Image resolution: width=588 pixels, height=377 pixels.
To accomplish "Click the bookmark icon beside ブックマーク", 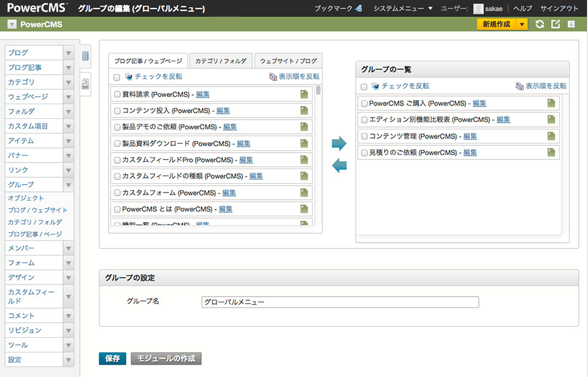I will coord(359,8).
